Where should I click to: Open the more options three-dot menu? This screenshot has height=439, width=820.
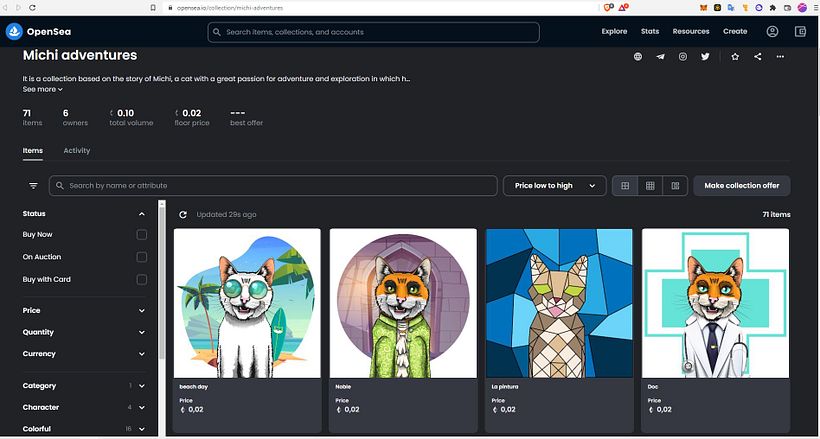(x=780, y=57)
